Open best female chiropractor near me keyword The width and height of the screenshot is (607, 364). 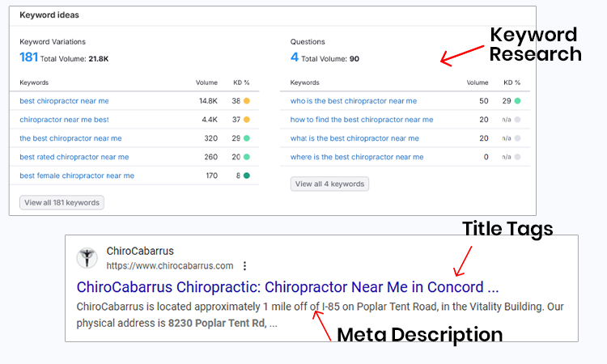tap(77, 176)
